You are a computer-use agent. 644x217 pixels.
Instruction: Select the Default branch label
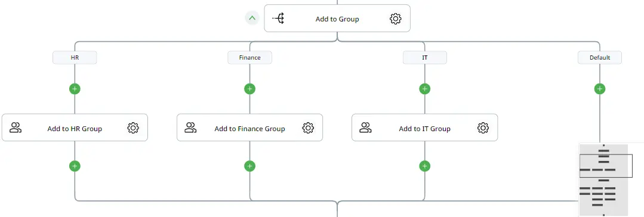pos(600,57)
